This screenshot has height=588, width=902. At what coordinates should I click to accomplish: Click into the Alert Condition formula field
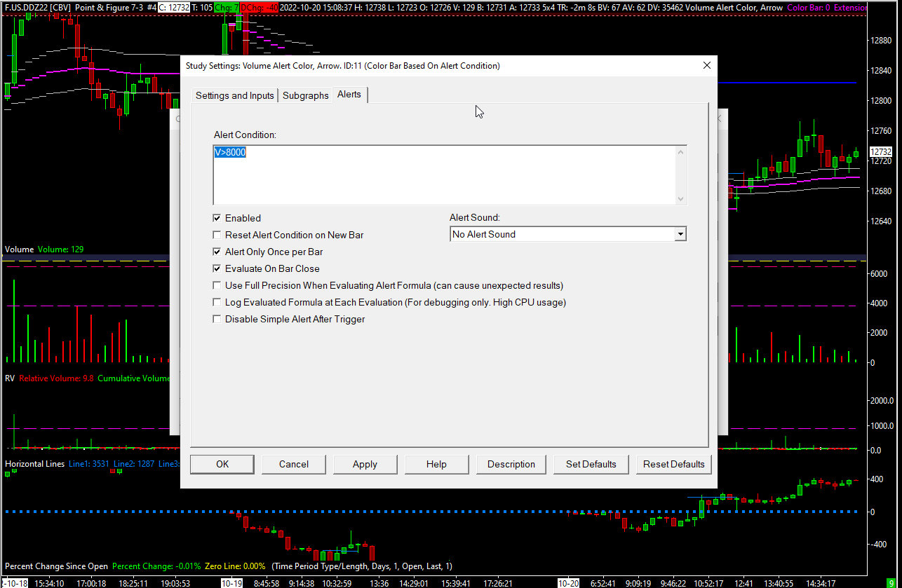(445, 175)
